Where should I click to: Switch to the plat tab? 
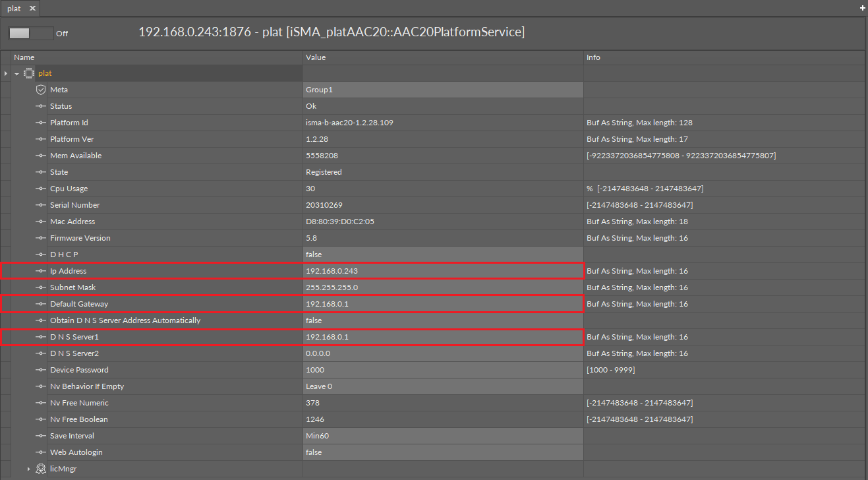pos(14,9)
